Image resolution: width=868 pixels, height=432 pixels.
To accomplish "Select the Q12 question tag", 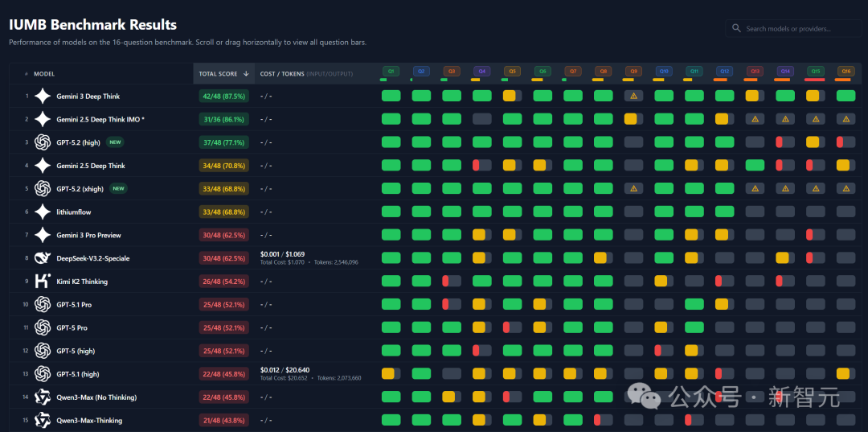I will [x=725, y=72].
